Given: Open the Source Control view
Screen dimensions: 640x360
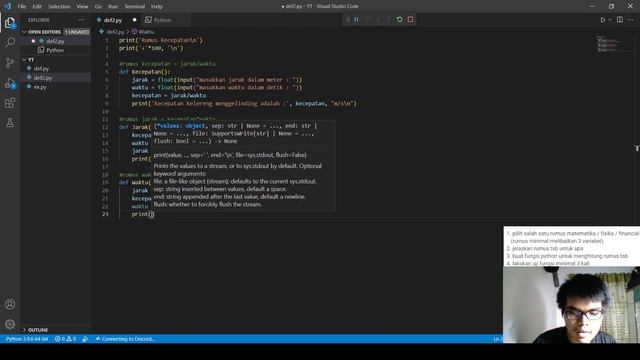Looking at the screenshot, I should pyautogui.click(x=10, y=62).
